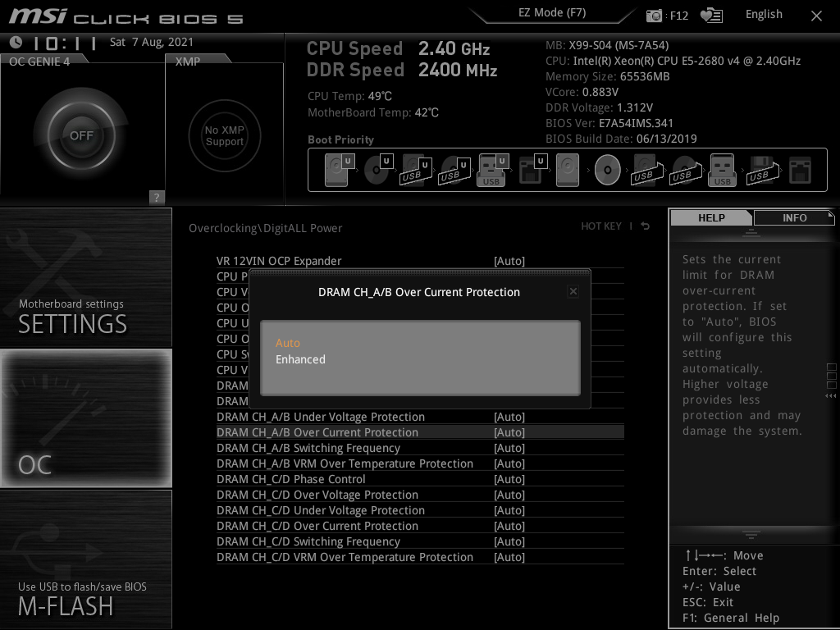Select the legacy network boot device
This screenshot has width=840, height=630.
click(x=801, y=170)
